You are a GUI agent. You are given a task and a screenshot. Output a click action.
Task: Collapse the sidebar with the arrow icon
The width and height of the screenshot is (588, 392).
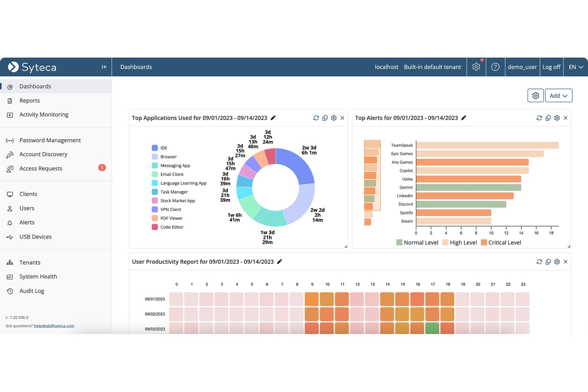(x=104, y=67)
